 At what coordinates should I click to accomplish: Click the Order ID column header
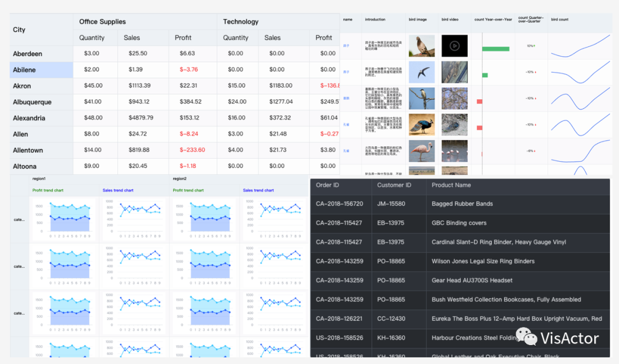(x=340, y=185)
